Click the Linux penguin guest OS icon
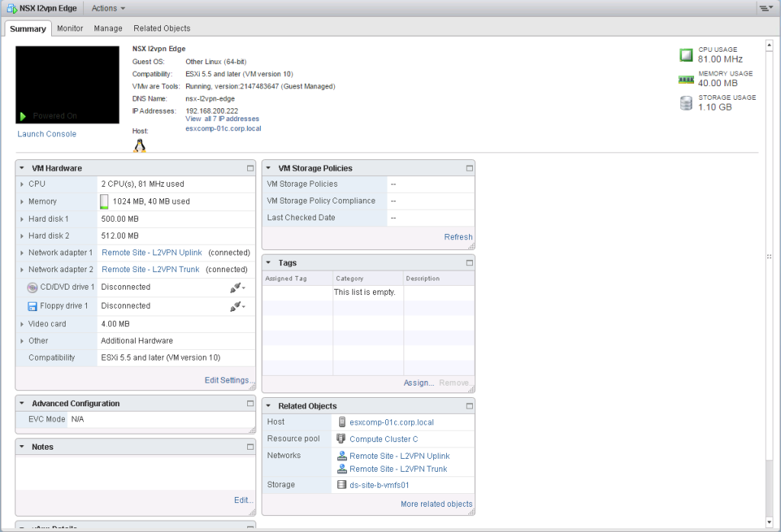 point(140,146)
